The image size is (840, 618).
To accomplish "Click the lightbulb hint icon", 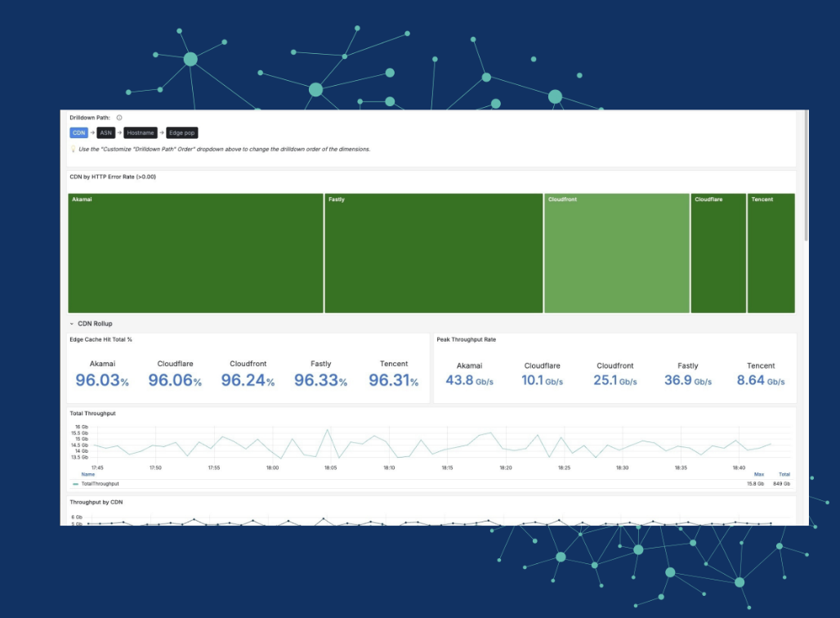I will 74,150.
